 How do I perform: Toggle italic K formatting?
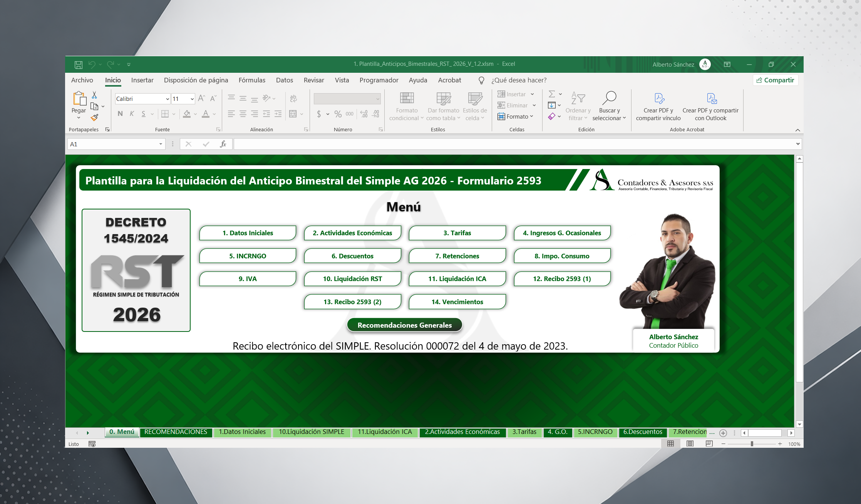132,114
